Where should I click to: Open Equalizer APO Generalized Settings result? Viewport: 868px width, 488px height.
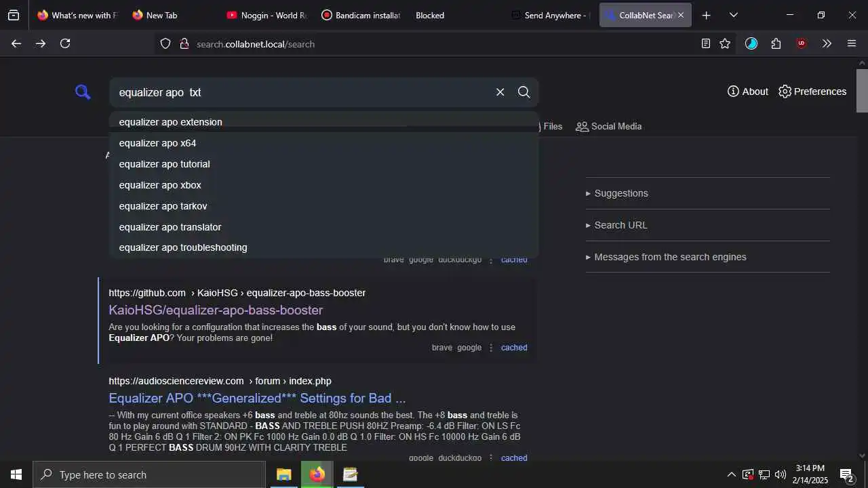point(257,398)
